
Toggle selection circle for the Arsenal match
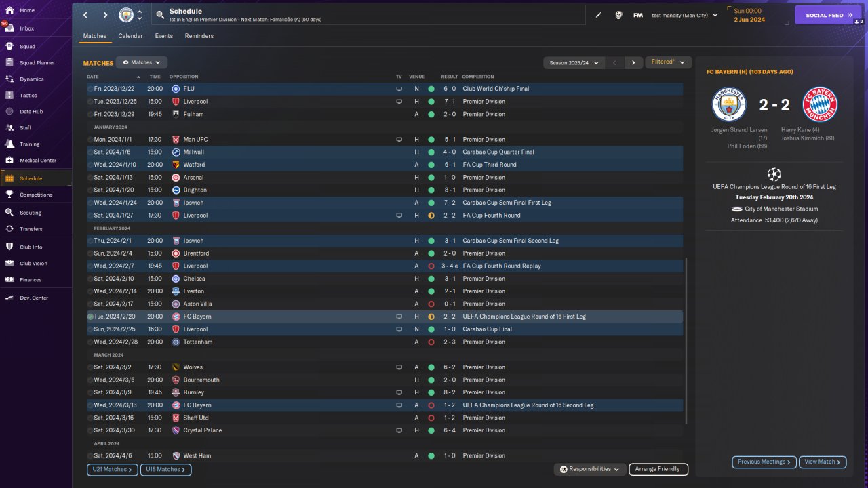click(x=90, y=178)
